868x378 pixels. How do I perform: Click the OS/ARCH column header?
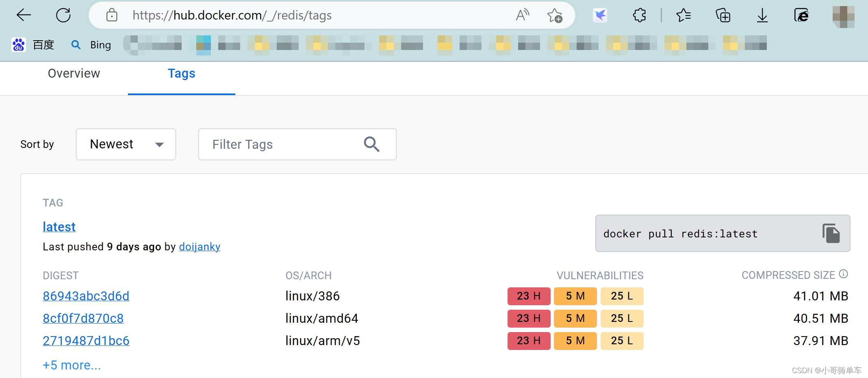[308, 276]
